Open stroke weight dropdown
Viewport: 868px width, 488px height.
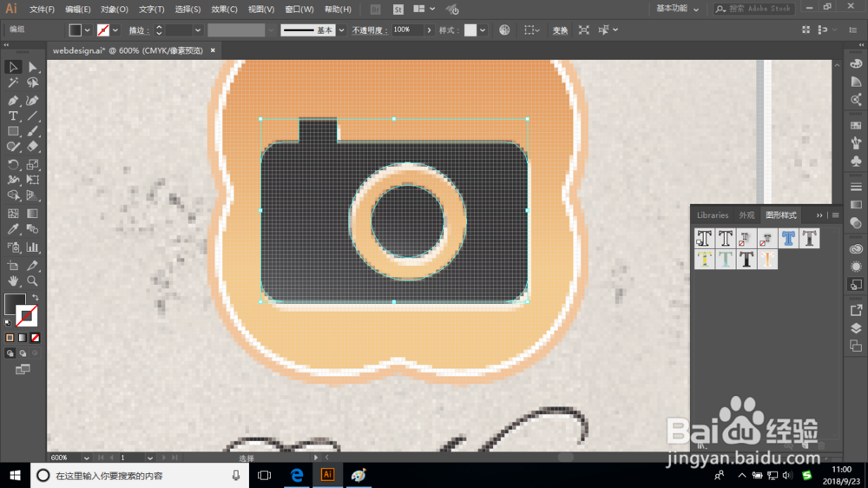(x=198, y=30)
